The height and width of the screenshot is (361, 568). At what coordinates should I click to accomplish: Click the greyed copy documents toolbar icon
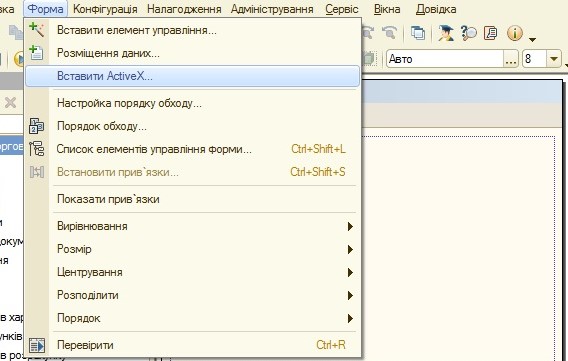pos(16,33)
